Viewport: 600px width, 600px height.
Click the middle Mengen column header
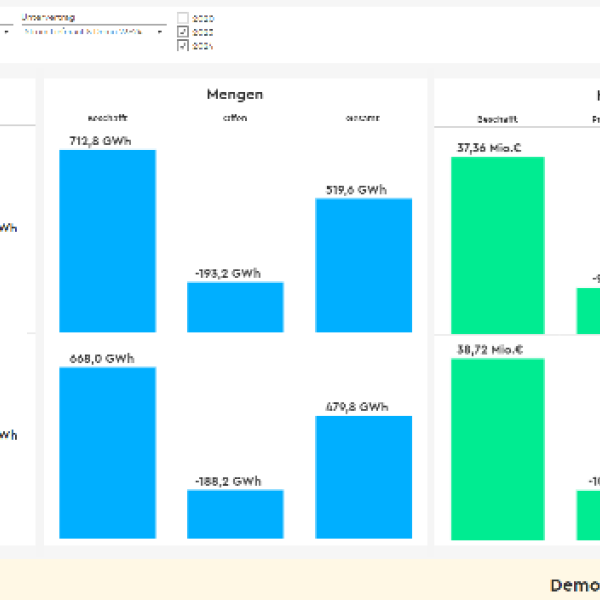click(x=235, y=118)
